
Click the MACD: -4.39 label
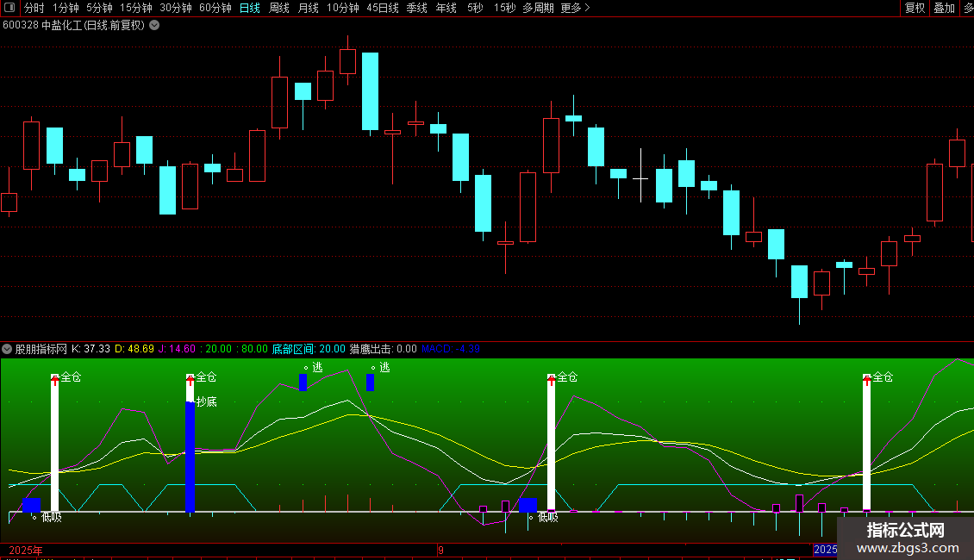pos(450,349)
